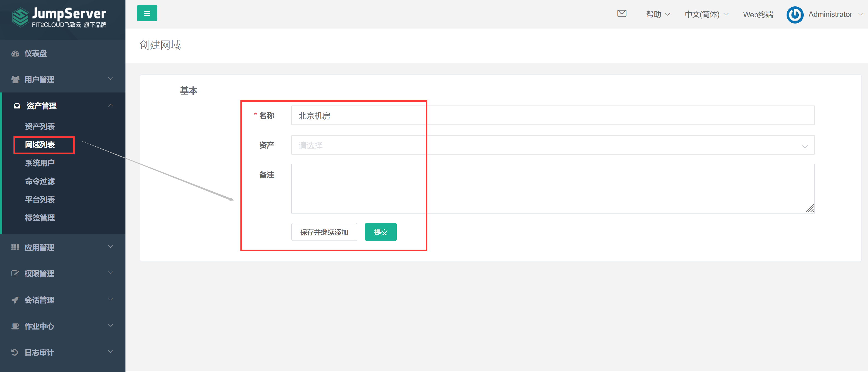868x372 pixels.
Task: Click the 资产 field label
Action: 266,145
